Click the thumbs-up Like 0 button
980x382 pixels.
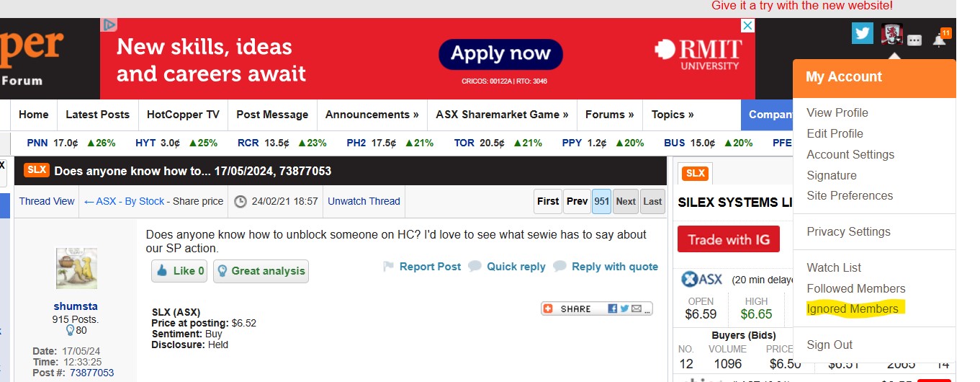point(179,271)
